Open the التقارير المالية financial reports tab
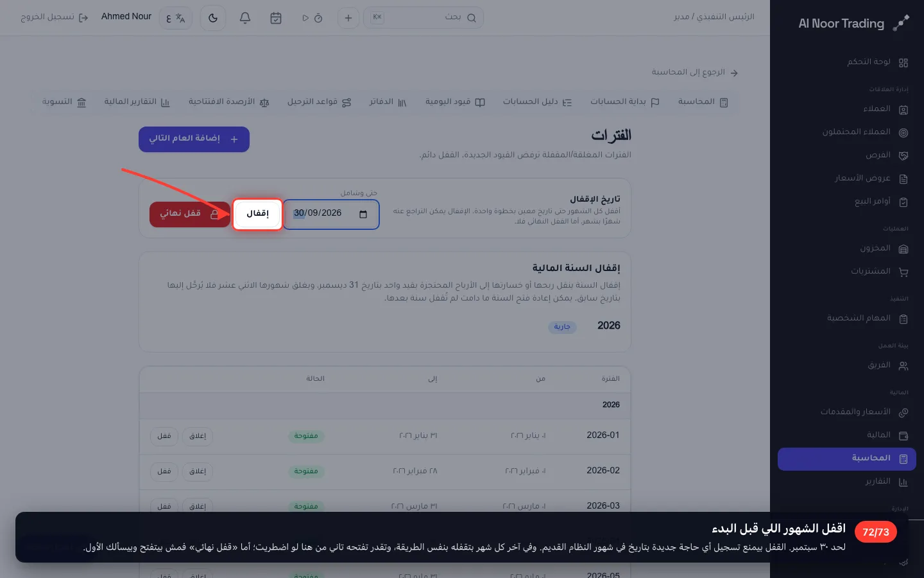924x578 pixels. click(x=137, y=102)
